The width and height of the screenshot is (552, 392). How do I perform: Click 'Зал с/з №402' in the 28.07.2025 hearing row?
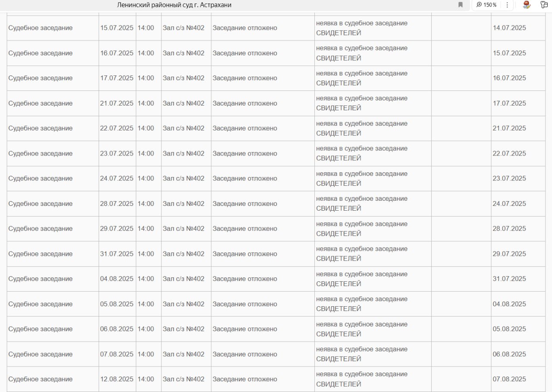click(183, 203)
